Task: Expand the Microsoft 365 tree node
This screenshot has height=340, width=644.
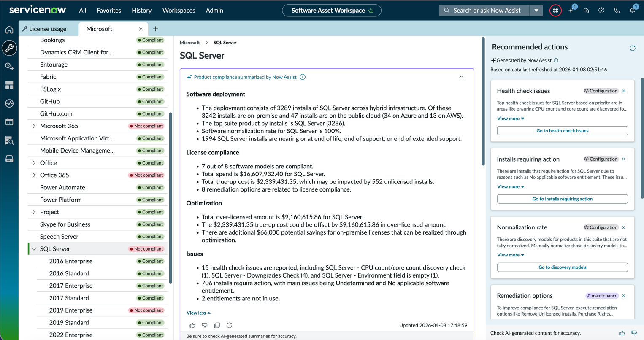Action: point(34,126)
